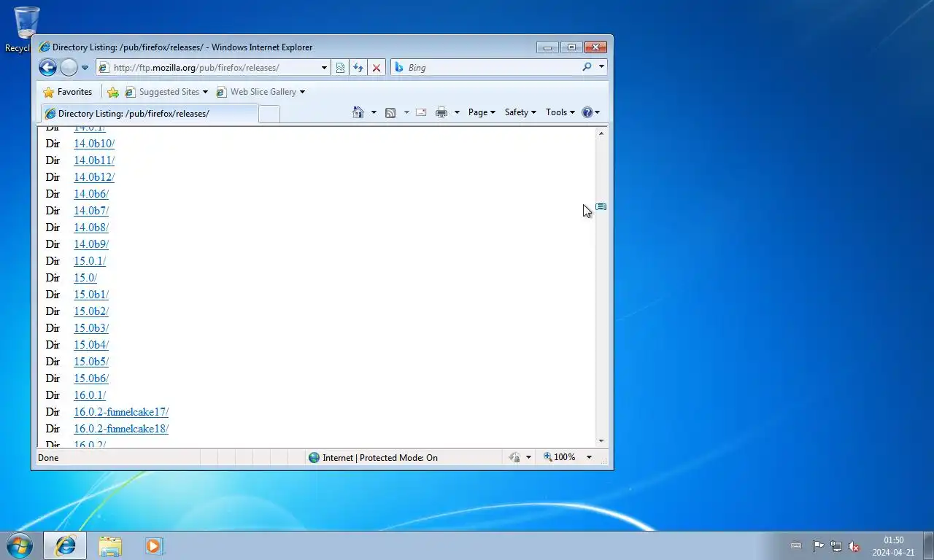Open a new blank tab
This screenshot has width=934, height=560.
[269, 114]
